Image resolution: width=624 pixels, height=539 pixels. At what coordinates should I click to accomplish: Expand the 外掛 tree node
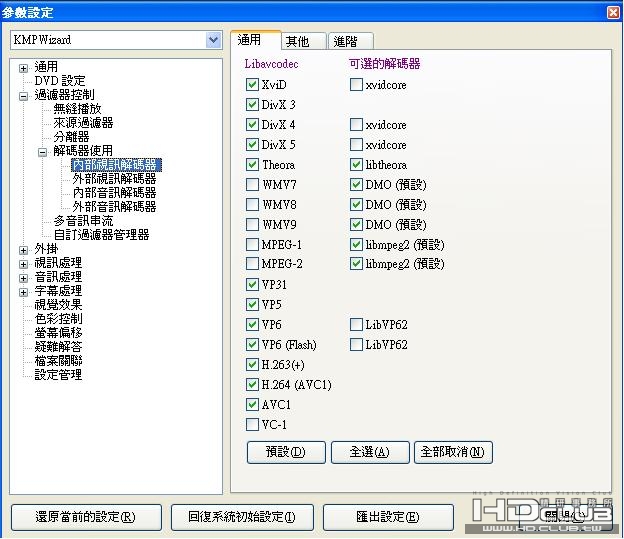pos(23,250)
